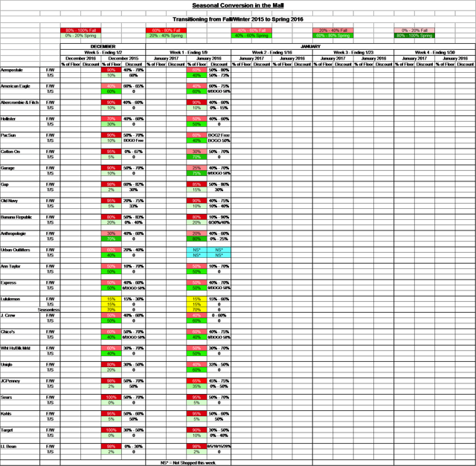Click the PacSun store name cell
The width and height of the screenshot is (476, 466).
point(20,135)
